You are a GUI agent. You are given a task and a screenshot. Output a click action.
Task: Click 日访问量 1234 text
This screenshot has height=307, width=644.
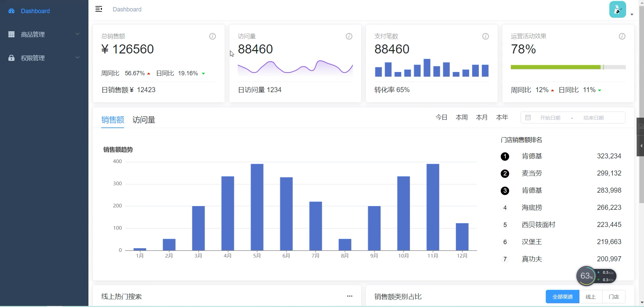[260, 90]
